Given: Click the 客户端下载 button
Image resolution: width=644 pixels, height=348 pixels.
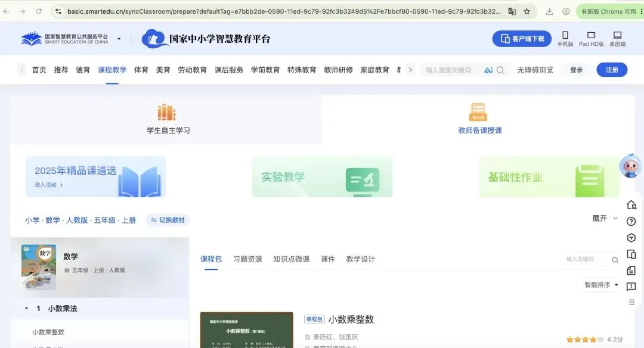Looking at the screenshot, I should tap(522, 39).
